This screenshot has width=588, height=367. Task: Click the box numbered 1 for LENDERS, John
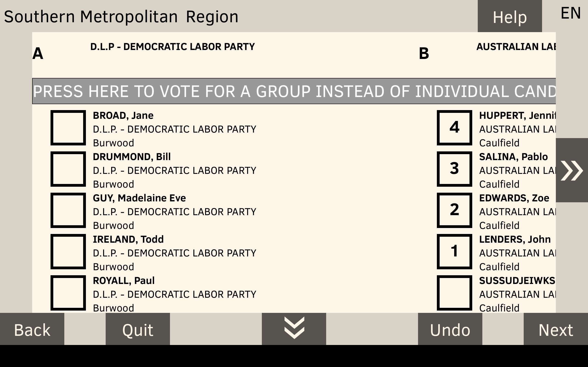(x=454, y=251)
